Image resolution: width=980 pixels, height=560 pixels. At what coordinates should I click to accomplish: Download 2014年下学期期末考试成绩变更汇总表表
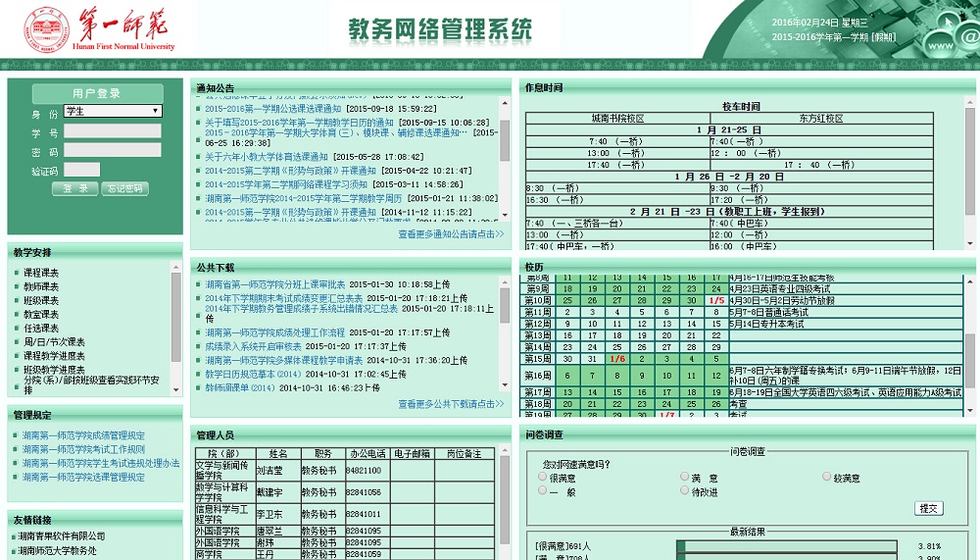point(284,298)
